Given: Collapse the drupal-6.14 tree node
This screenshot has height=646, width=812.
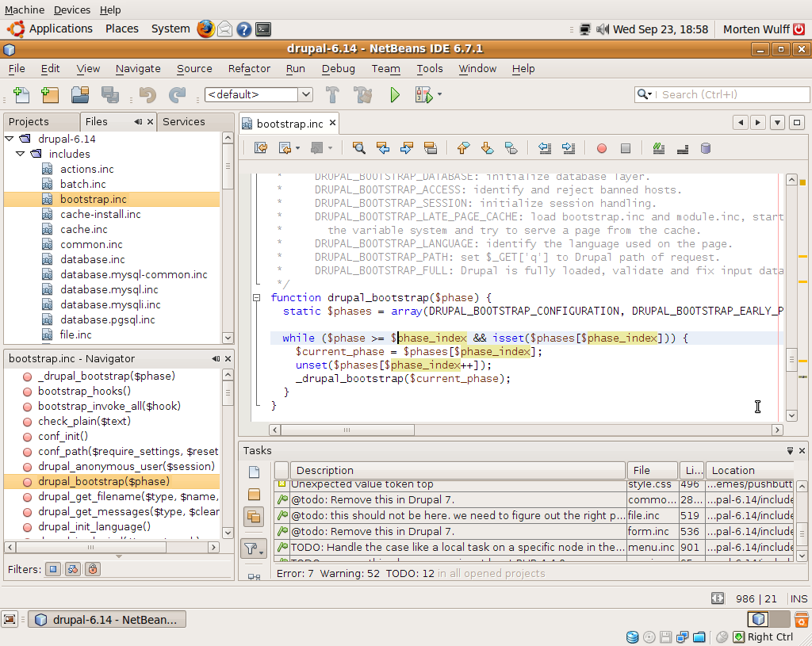Looking at the screenshot, I should tap(10, 139).
